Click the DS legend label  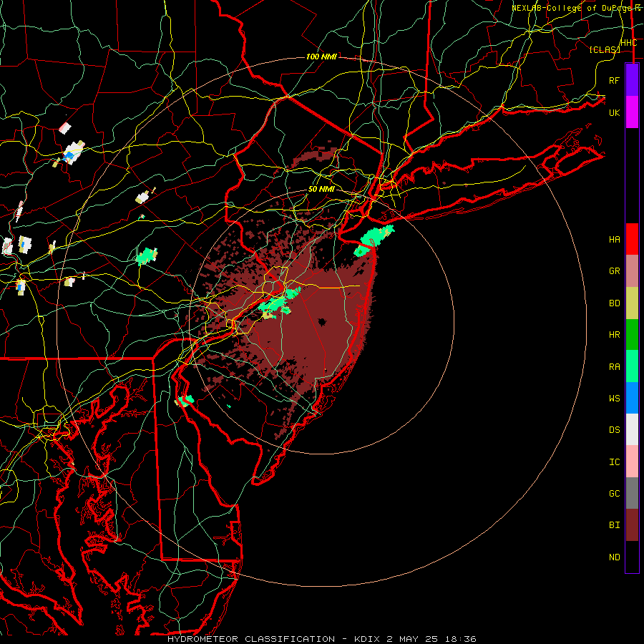coord(614,430)
